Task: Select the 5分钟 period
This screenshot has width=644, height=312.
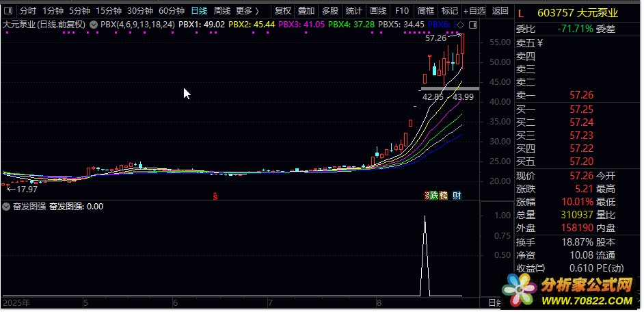Action: pos(79,11)
